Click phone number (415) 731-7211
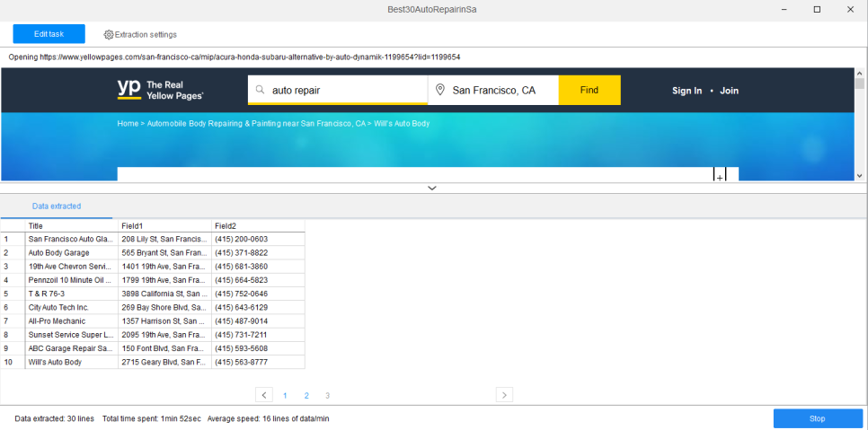The width and height of the screenshot is (868, 430). [x=258, y=334]
